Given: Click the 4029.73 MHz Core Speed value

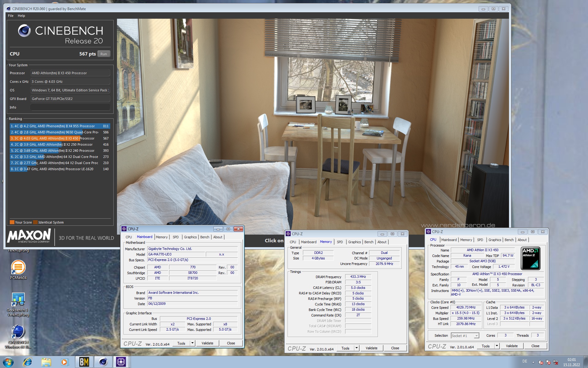Looking at the screenshot, I should (x=466, y=307).
